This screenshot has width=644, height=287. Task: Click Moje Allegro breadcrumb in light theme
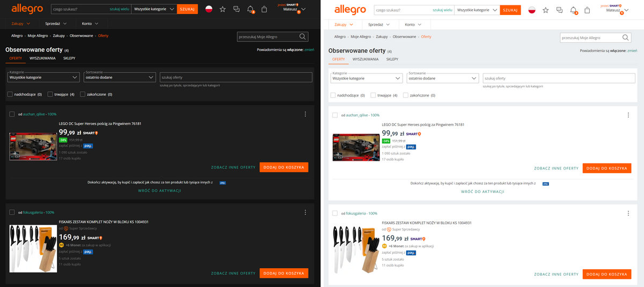pyautogui.click(x=361, y=36)
